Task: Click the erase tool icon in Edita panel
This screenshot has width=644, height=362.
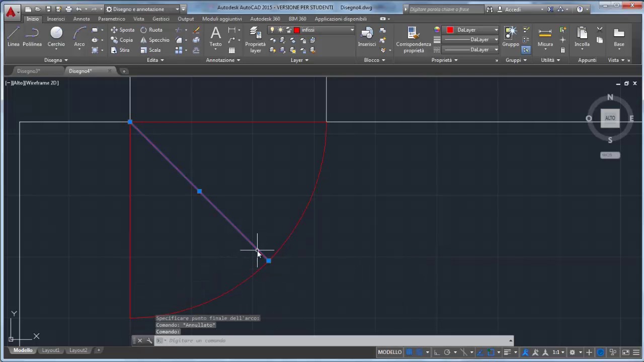Action: click(196, 30)
